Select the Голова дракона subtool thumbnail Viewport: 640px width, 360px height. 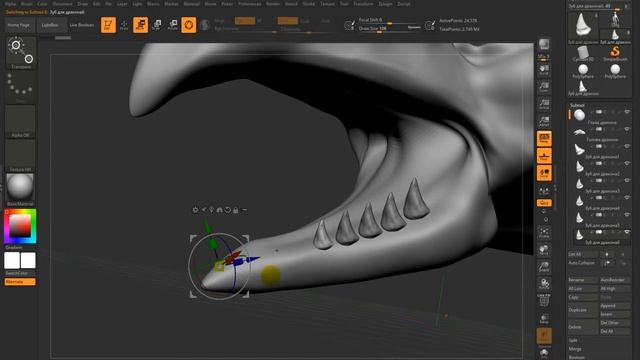[x=579, y=132]
